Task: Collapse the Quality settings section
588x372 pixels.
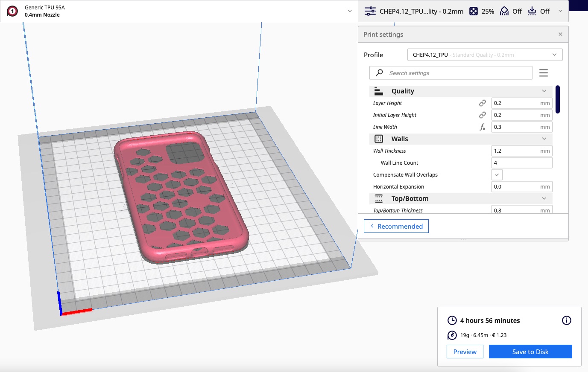Action: [x=544, y=91]
